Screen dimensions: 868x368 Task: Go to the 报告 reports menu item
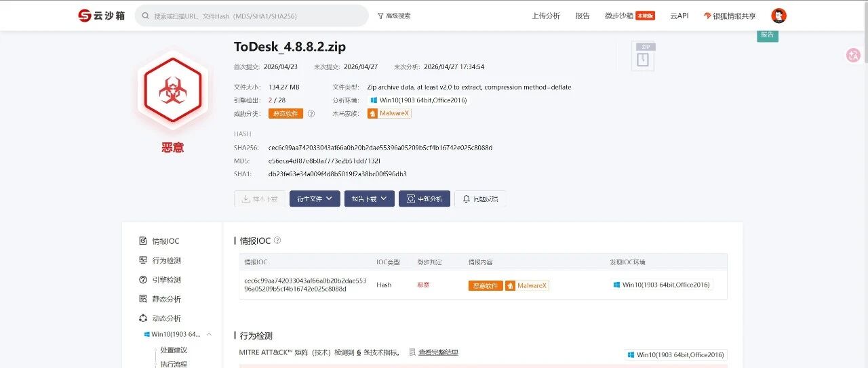pyautogui.click(x=583, y=16)
